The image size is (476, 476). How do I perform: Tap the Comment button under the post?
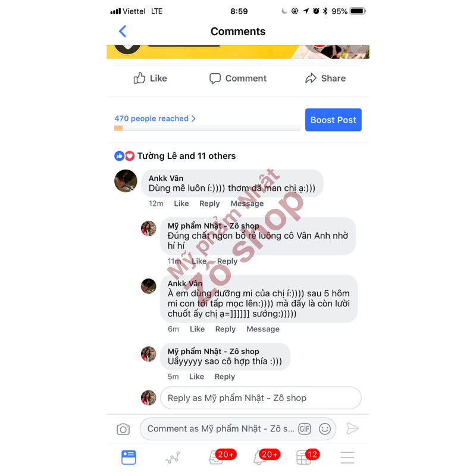(237, 79)
